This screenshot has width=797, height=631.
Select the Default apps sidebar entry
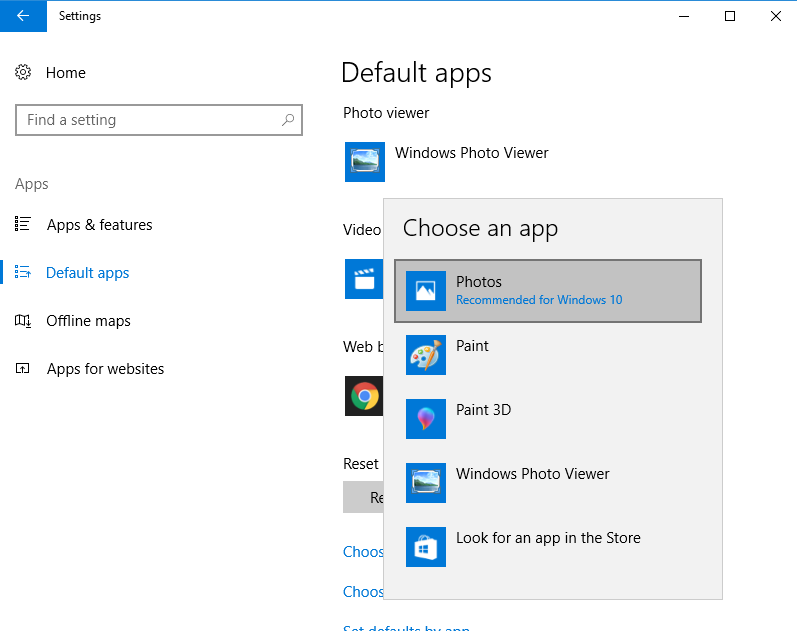[x=87, y=273]
